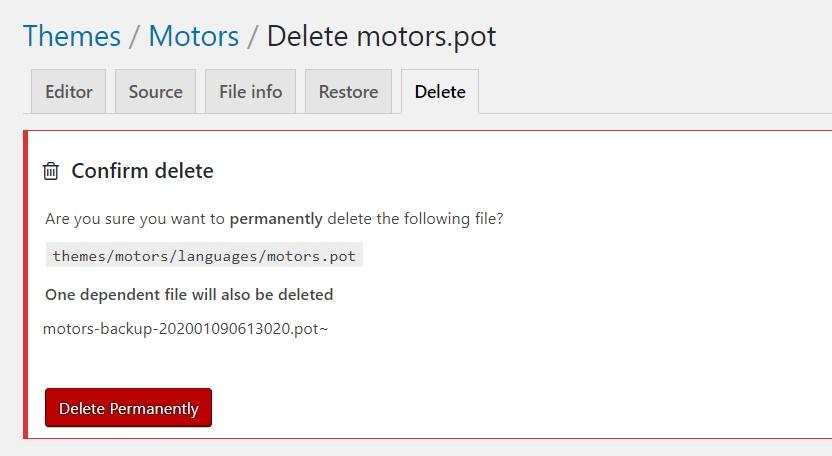This screenshot has width=832, height=456.
Task: Switch to the Editor tab
Action: tap(69, 92)
